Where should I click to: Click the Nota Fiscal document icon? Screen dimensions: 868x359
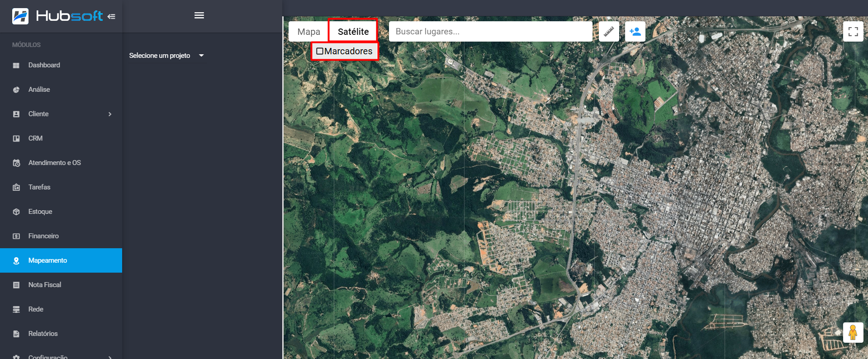pos(16,285)
